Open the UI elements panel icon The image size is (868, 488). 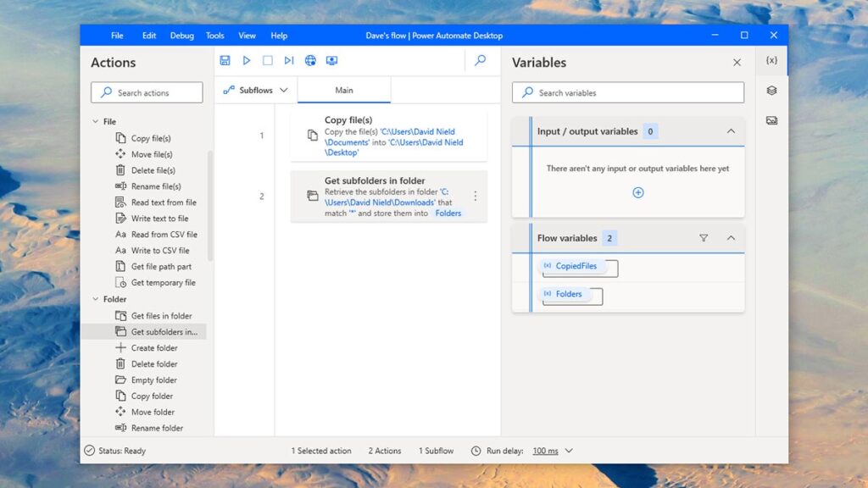[x=771, y=91]
